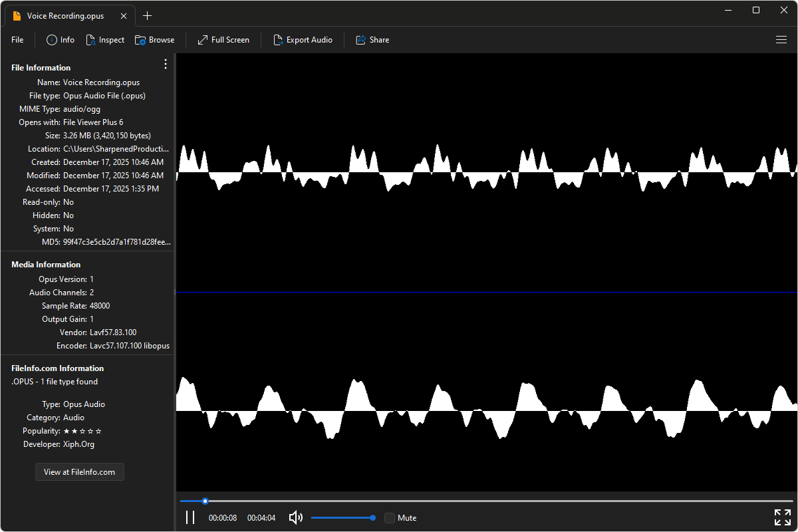Toggle playback with the pause button
The image size is (798, 532).
coord(191,517)
